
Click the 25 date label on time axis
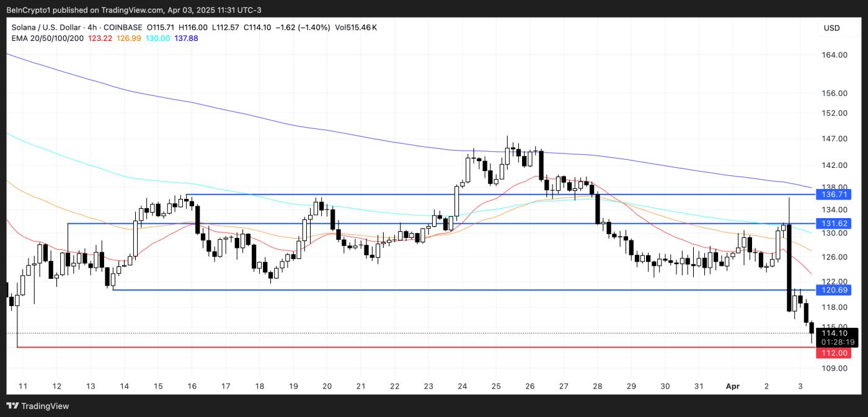tap(496, 386)
